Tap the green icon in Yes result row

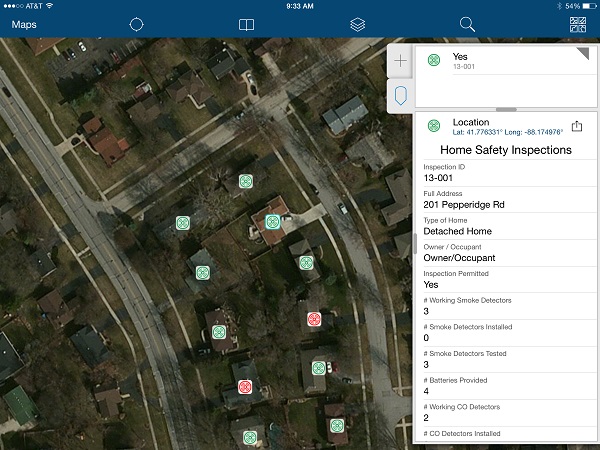click(x=434, y=60)
